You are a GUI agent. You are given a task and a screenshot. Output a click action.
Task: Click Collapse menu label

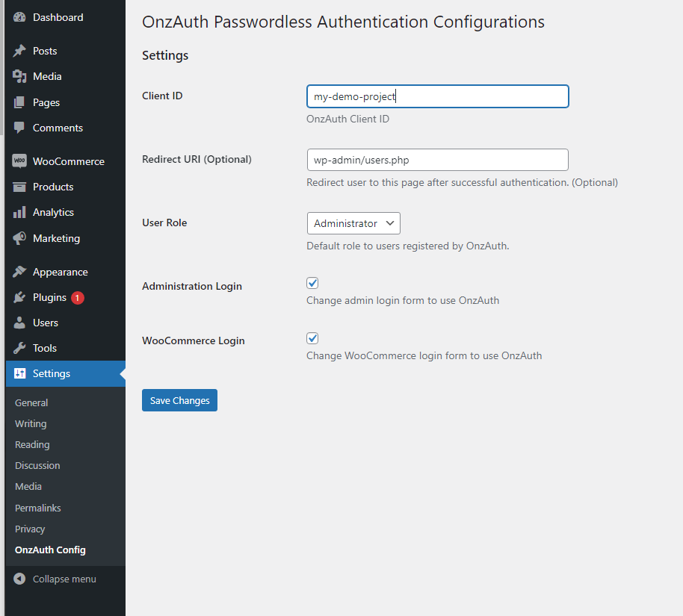tap(64, 579)
